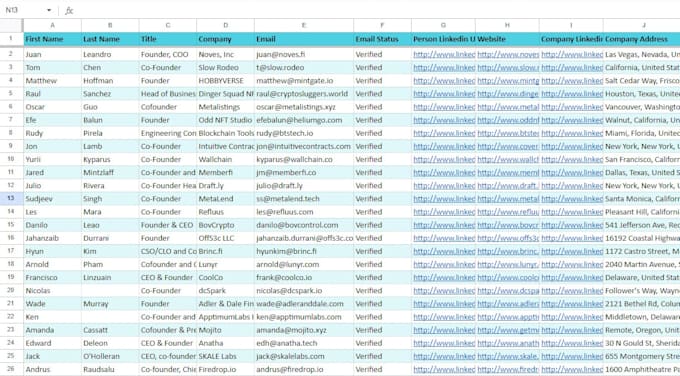Click cell 'raul@cryptosluggers.world'
The width and height of the screenshot is (680, 376).
pyautogui.click(x=304, y=94)
